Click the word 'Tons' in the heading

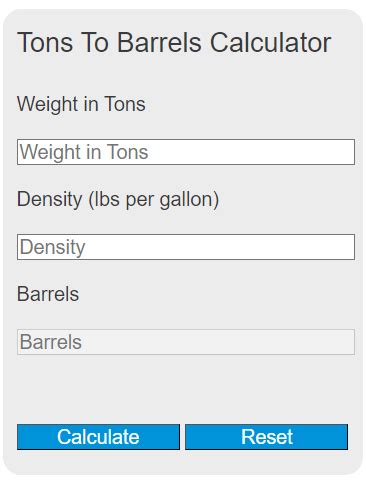pos(45,42)
